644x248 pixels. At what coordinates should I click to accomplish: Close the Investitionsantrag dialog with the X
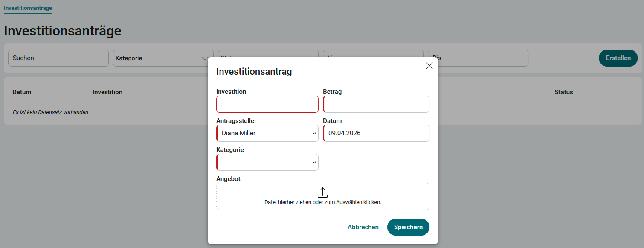429,66
